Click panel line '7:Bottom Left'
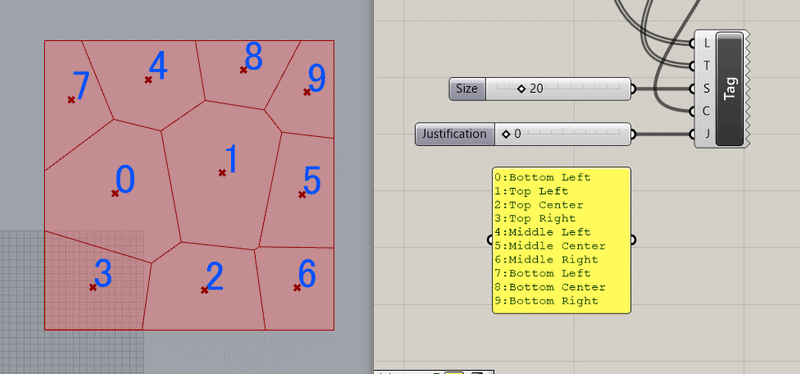Screen dimensions: 800x374 click(542, 273)
